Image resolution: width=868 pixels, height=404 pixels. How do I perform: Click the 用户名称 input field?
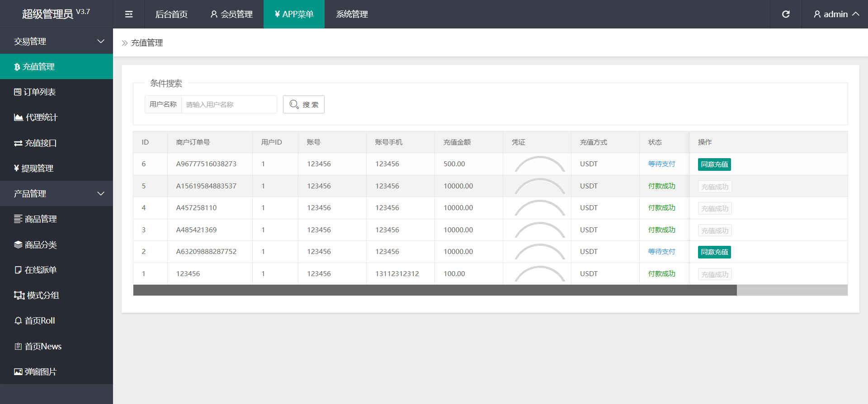pos(229,104)
